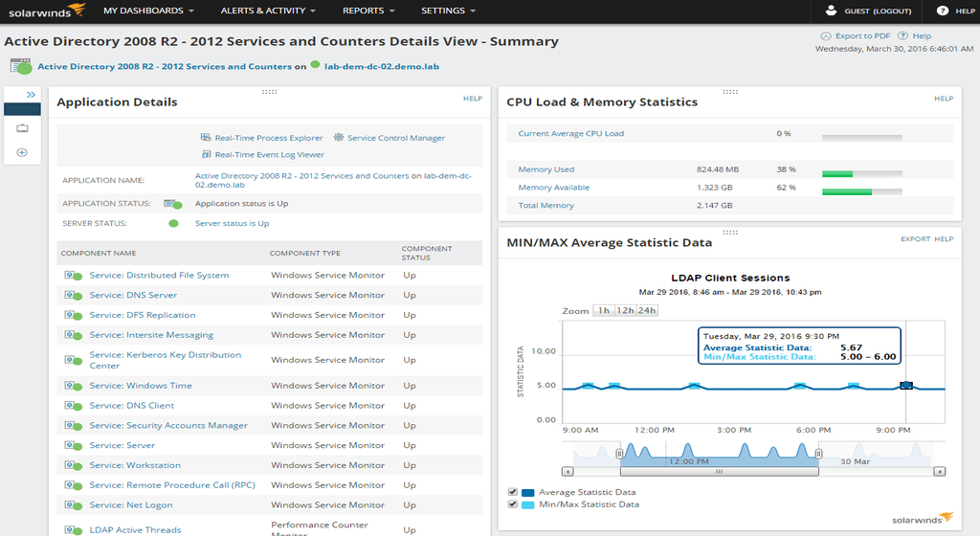Open the My Dashboards dropdown menu
This screenshot has width=980, height=536.
(x=148, y=11)
